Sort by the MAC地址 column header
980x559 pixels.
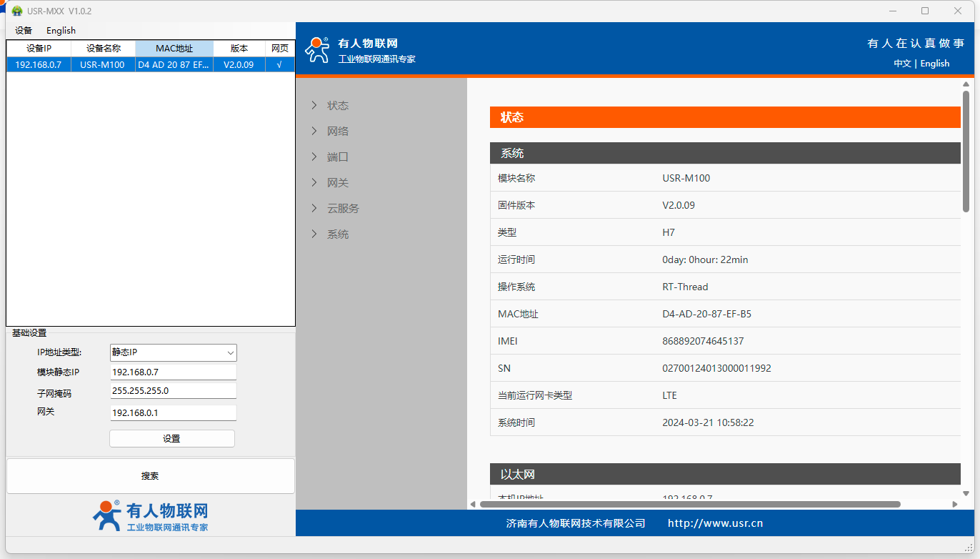coord(174,49)
